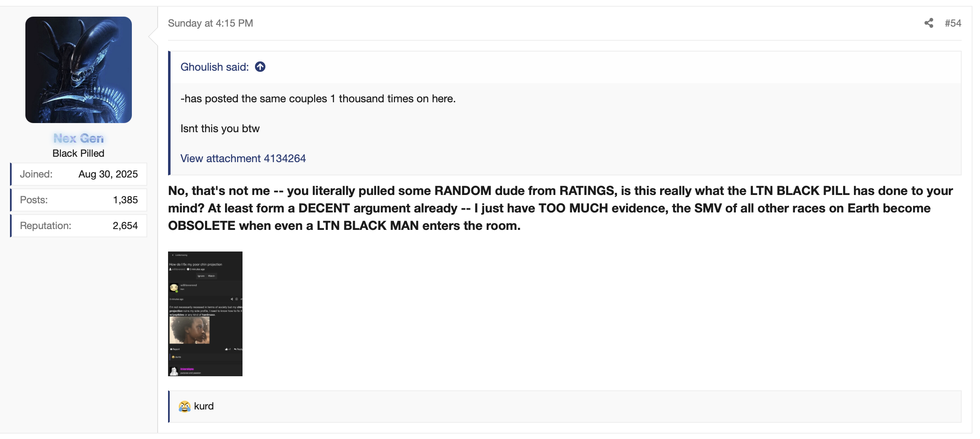Open View attachment 4134264 link
Screen dimensions: 980x439
tap(243, 158)
